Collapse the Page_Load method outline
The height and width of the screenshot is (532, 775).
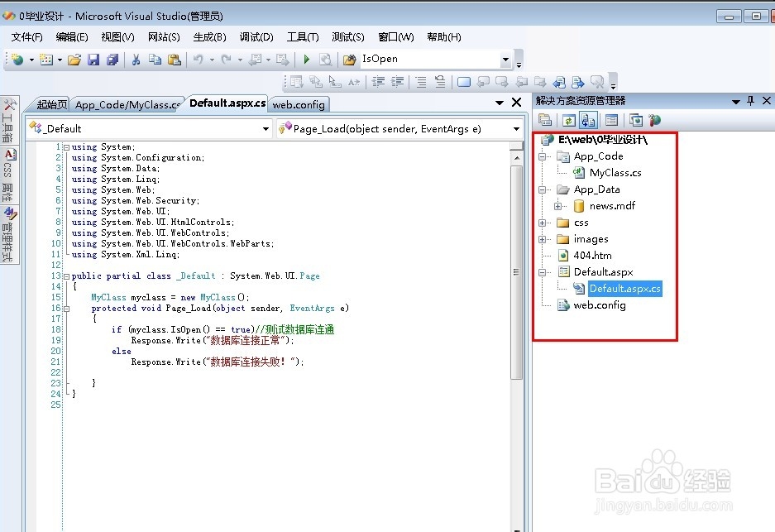click(66, 309)
